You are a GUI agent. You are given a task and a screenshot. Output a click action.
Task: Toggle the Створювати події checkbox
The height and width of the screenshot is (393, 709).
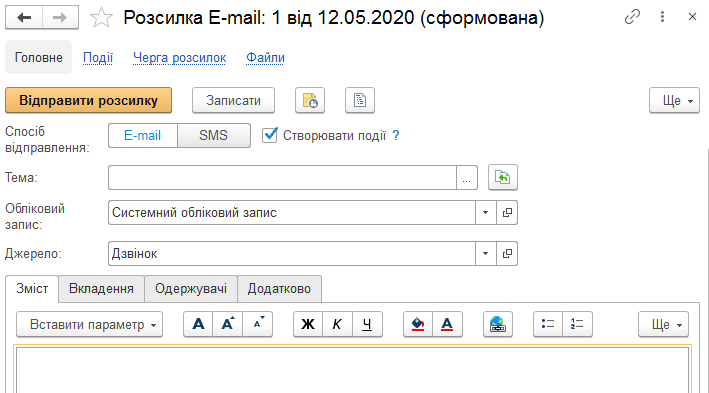[x=269, y=135]
